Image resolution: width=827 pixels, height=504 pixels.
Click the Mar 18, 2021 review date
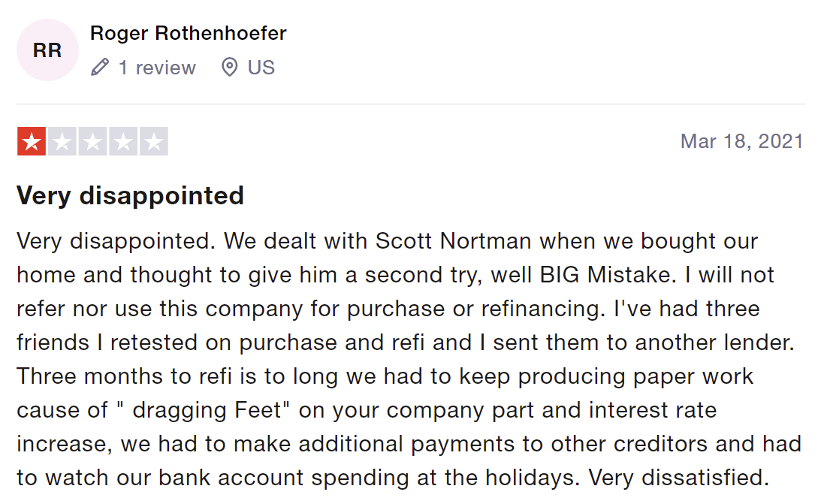[742, 141]
